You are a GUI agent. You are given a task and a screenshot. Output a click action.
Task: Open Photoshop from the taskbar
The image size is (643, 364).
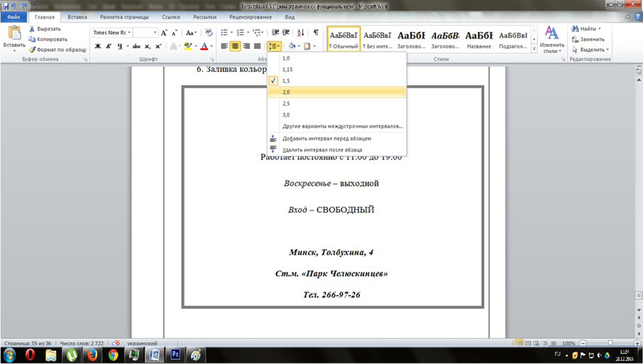pyautogui.click(x=175, y=354)
